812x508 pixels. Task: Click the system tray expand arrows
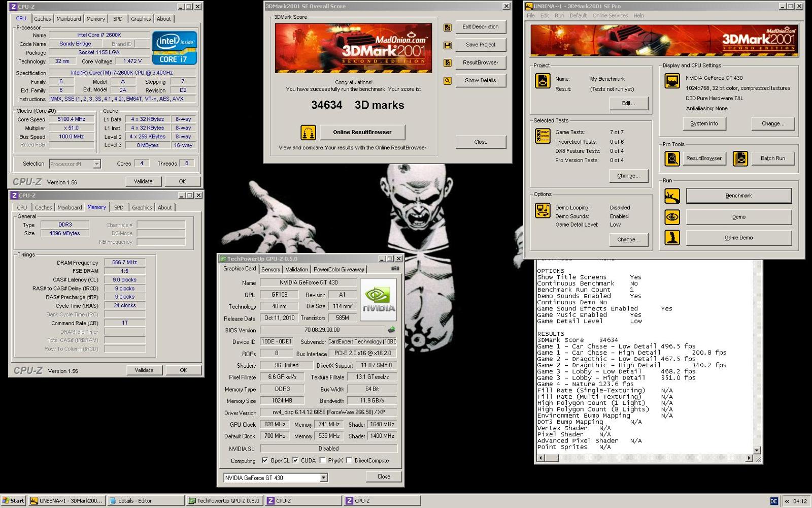coord(787,501)
